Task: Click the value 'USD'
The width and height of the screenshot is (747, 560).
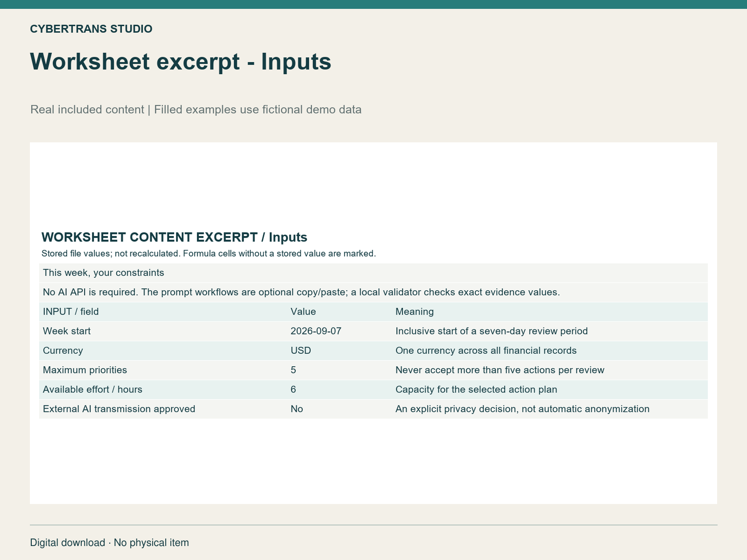Action: point(301,350)
